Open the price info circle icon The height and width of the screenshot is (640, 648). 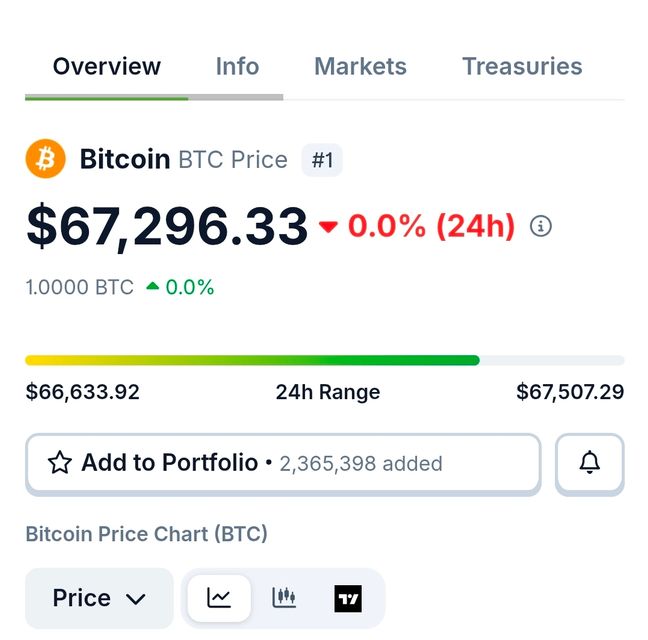pos(540,226)
